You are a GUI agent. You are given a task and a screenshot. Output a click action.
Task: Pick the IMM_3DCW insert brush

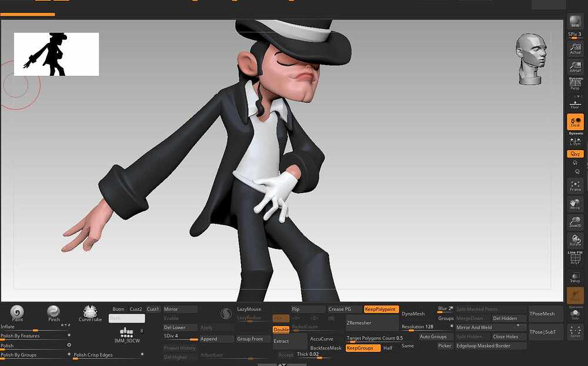[127, 335]
